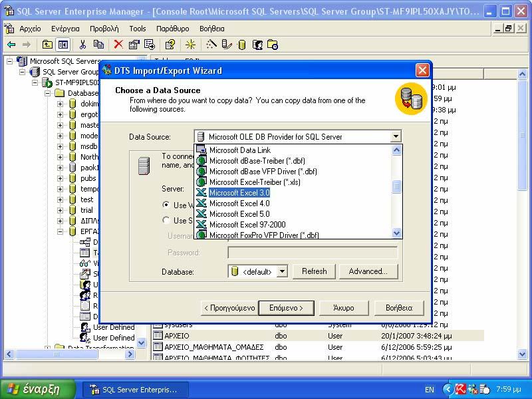Screen dimensions: 532x399
Task: Click the data source list scroll-up arrow
Action: click(x=396, y=150)
